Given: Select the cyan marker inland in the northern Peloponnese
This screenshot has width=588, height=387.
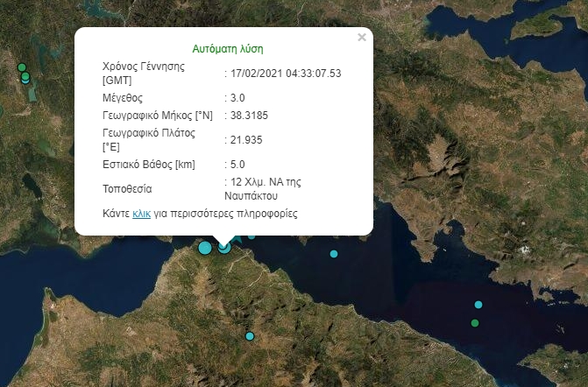Looking at the screenshot, I should click(x=250, y=336).
